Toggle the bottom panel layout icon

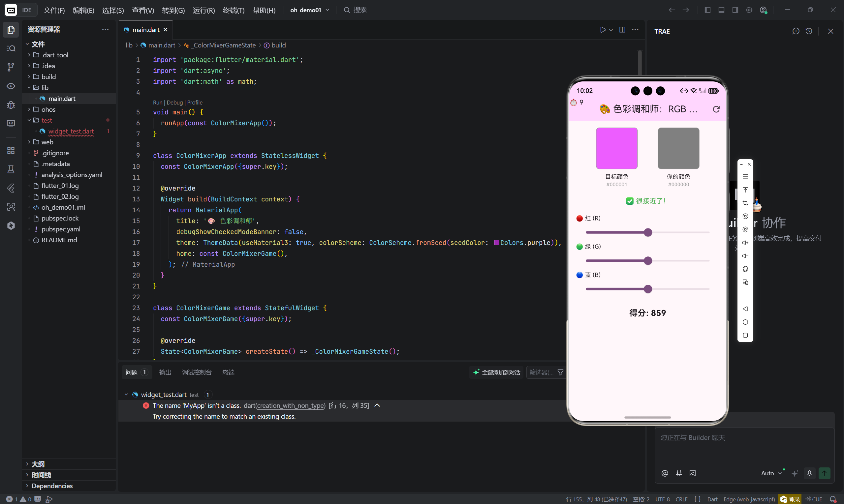click(x=721, y=10)
